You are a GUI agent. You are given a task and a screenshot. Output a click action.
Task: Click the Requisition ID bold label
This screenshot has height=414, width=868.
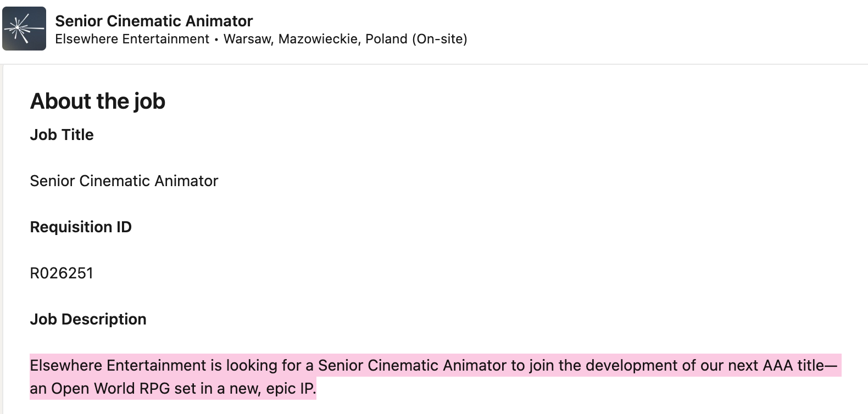pyautogui.click(x=81, y=227)
